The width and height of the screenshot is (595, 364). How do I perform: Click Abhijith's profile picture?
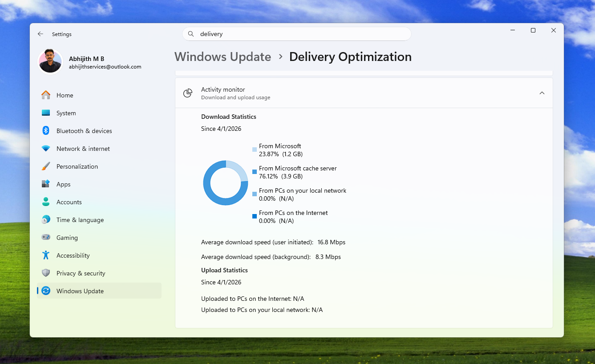[50, 62]
